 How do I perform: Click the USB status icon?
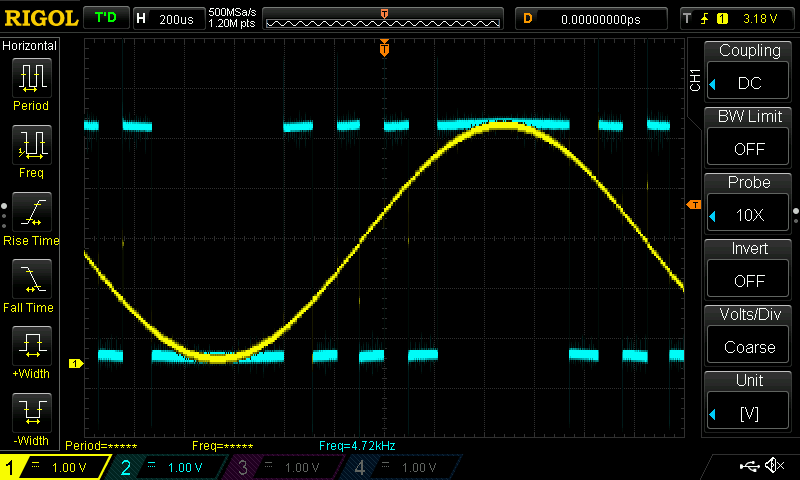[x=748, y=466]
